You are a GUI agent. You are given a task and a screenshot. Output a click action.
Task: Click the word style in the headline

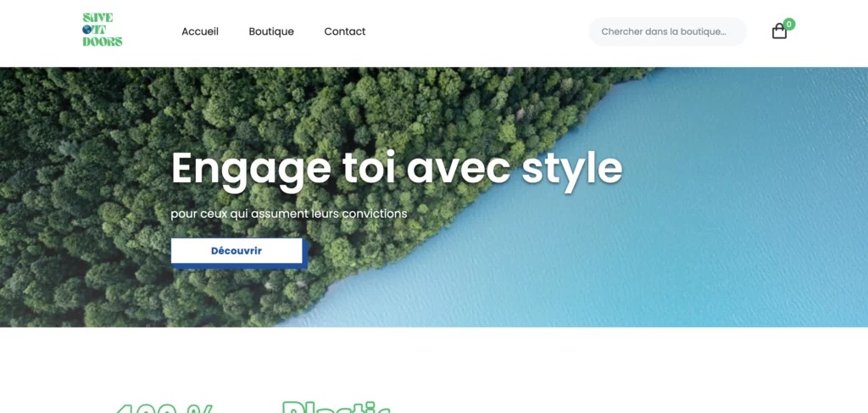[572, 169]
